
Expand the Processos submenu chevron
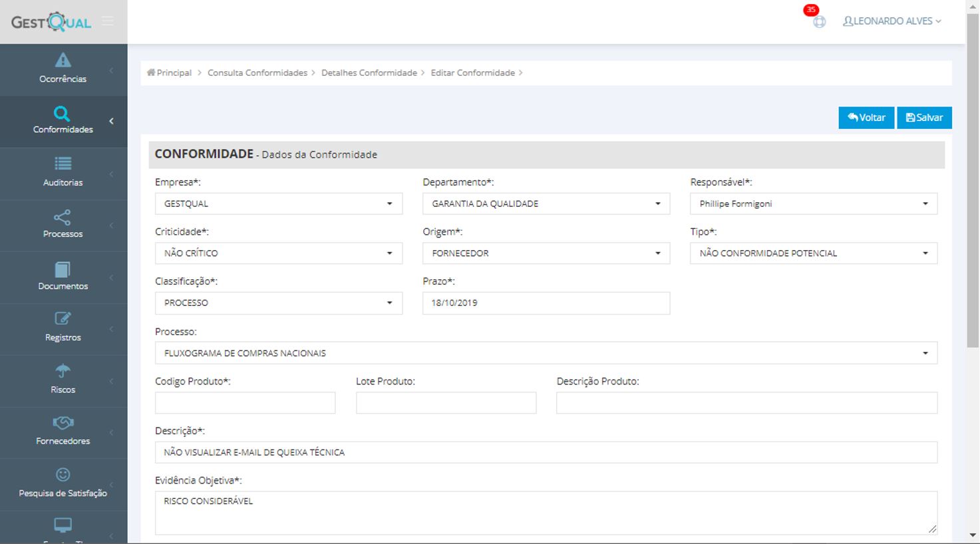click(111, 225)
